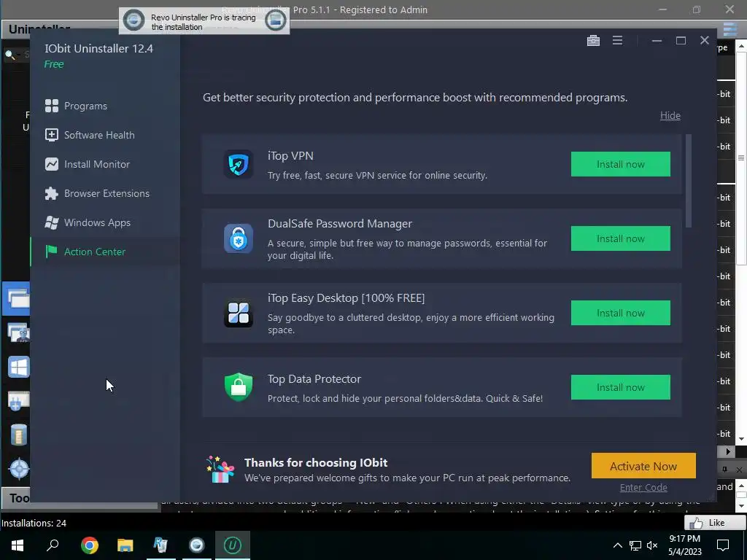
Task: Click the Enter Code link
Action: point(643,488)
